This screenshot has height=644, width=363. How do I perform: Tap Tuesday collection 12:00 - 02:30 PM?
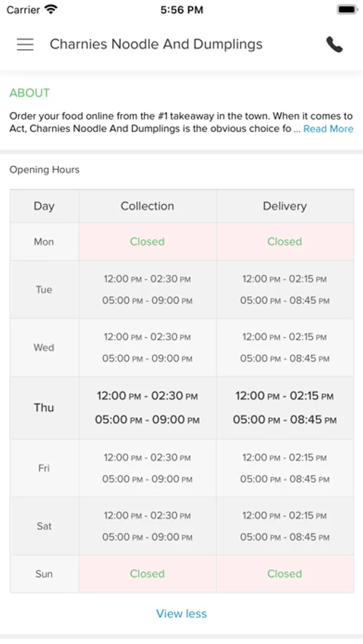point(147,279)
